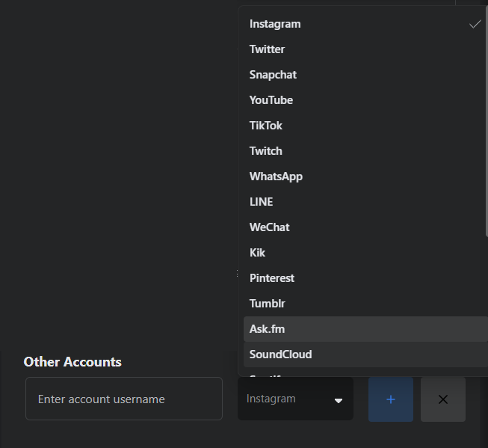Pick YouTube from the dropdown

point(365,100)
